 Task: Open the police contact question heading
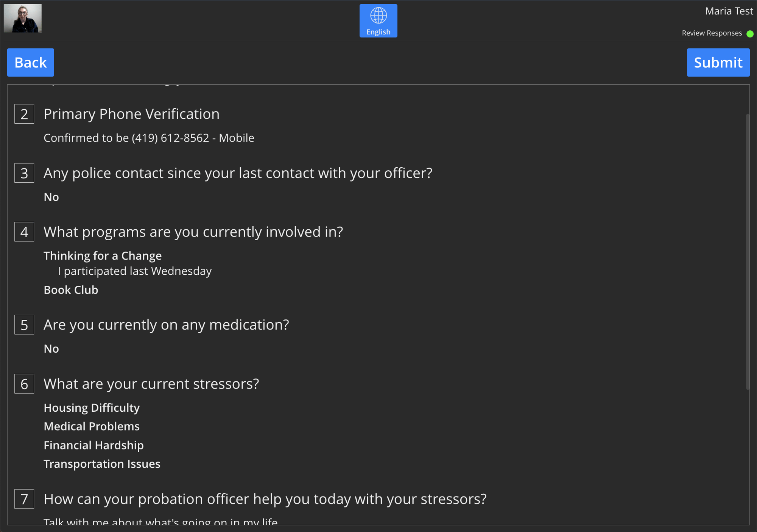(x=238, y=173)
